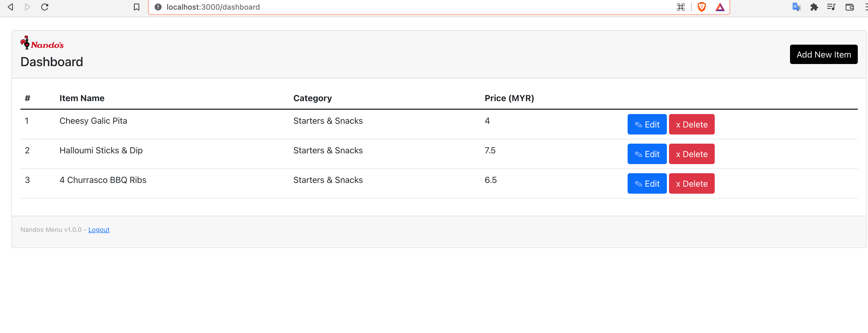This screenshot has width=868, height=333.
Task: Open the extensions puzzle piece menu
Action: click(x=814, y=7)
